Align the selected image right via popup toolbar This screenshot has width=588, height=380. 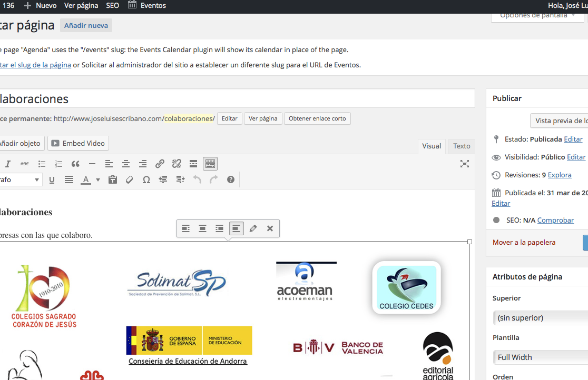tap(219, 228)
